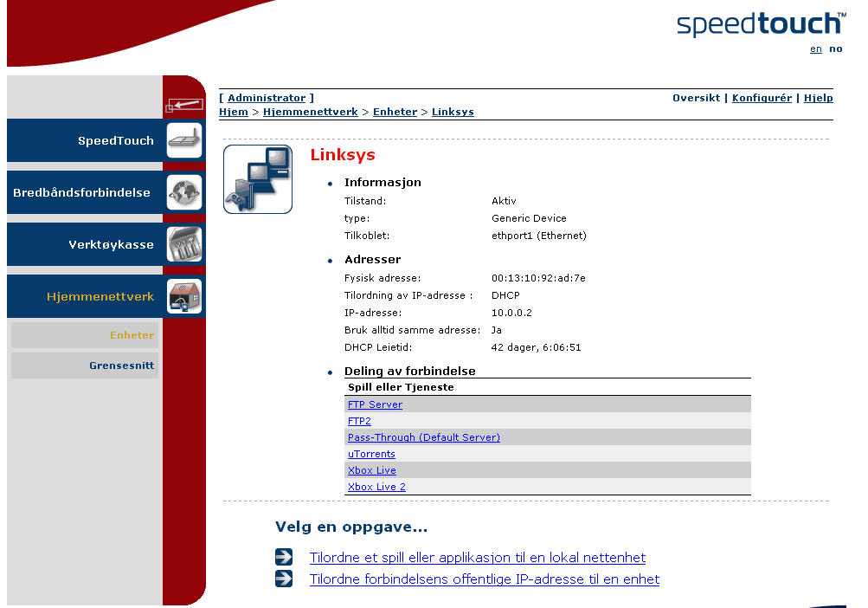Click Tilordne forbindelsens offentlige IP-adresse link
The width and height of the screenshot is (868, 608).
pyautogui.click(x=485, y=579)
